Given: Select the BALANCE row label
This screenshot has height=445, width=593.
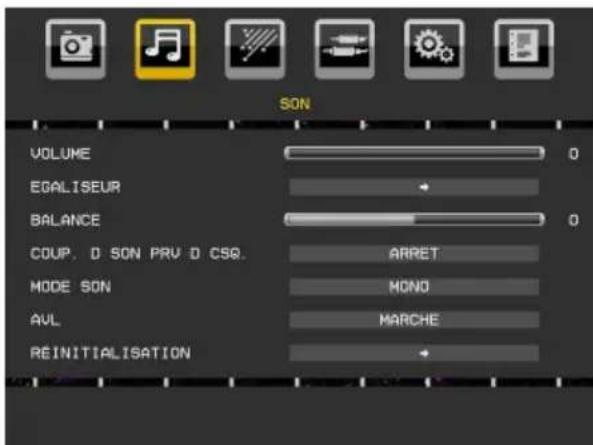Looking at the screenshot, I should pos(65,220).
